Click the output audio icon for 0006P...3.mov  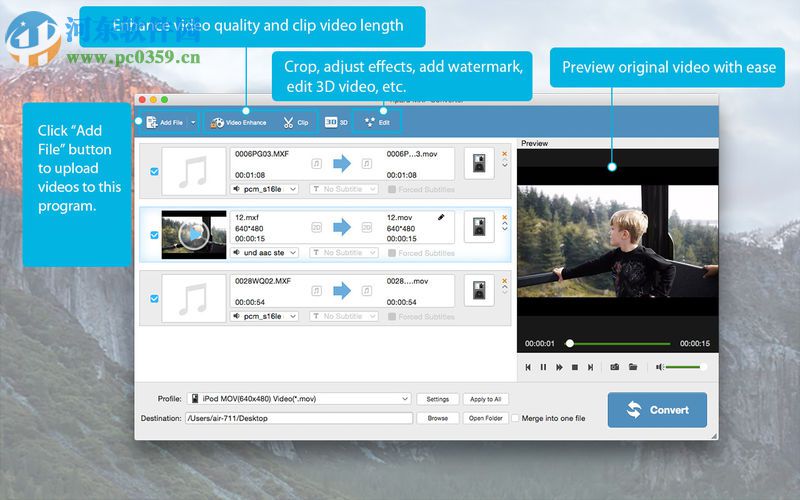[x=366, y=164]
